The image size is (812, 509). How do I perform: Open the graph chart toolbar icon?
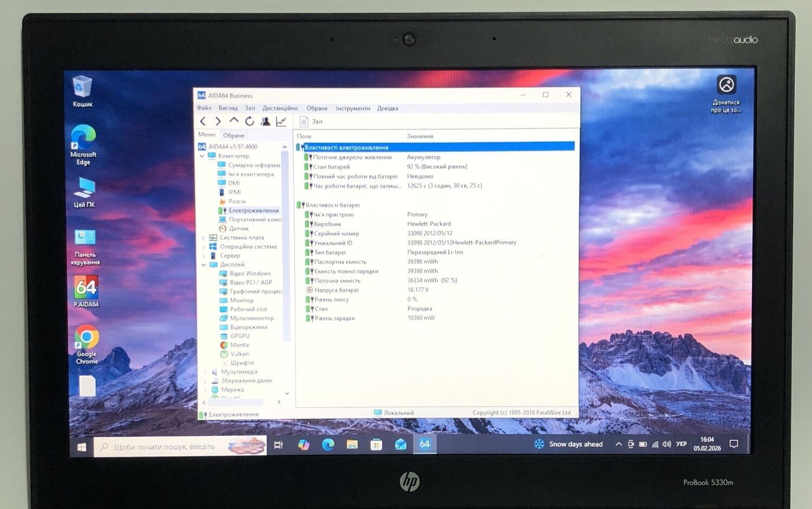[281, 121]
